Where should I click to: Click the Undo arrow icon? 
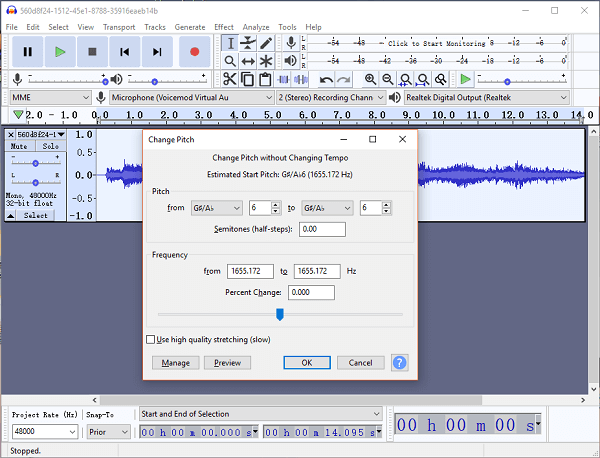click(326, 79)
